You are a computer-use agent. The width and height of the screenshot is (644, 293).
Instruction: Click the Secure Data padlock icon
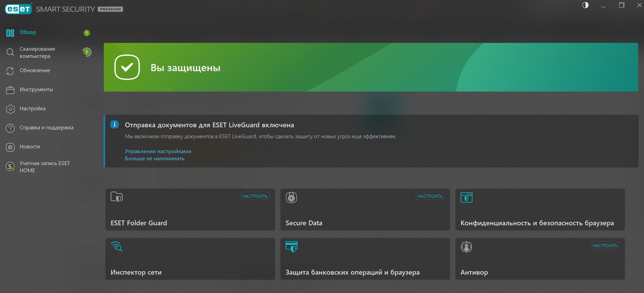[x=291, y=197]
